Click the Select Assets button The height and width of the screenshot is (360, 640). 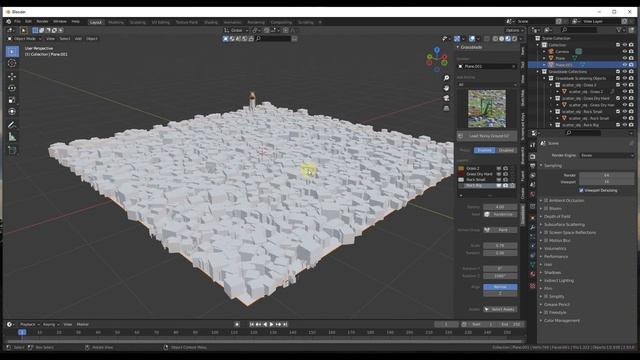pos(500,309)
